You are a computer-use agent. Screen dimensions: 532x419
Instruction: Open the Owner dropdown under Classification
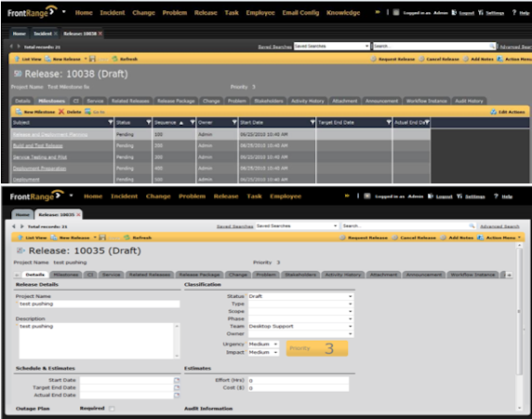[x=350, y=333]
